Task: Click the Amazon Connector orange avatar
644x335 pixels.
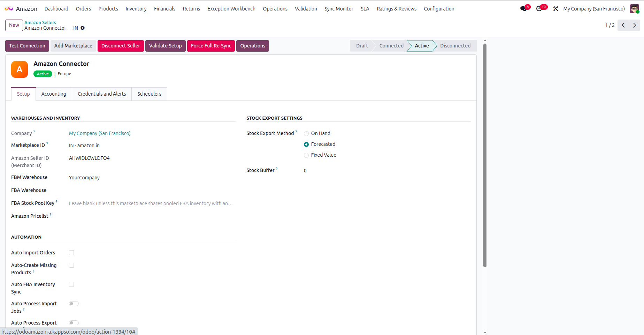Action: coord(20,69)
